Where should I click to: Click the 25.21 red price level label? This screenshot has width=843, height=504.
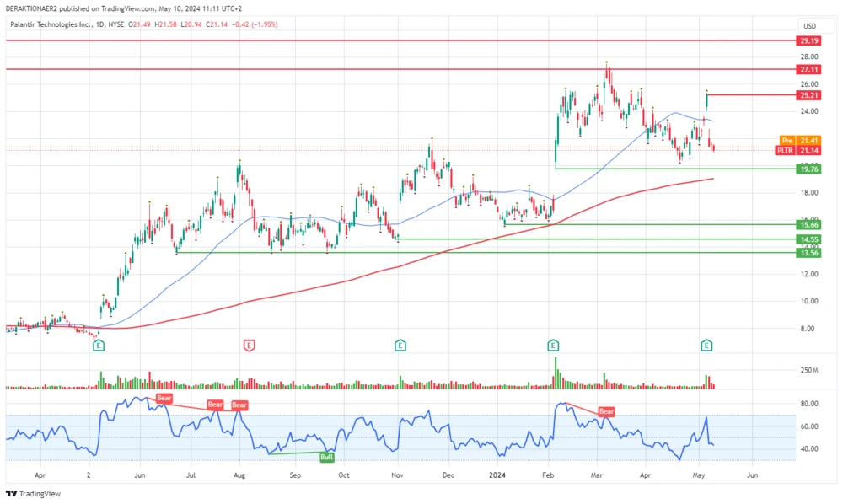click(807, 95)
